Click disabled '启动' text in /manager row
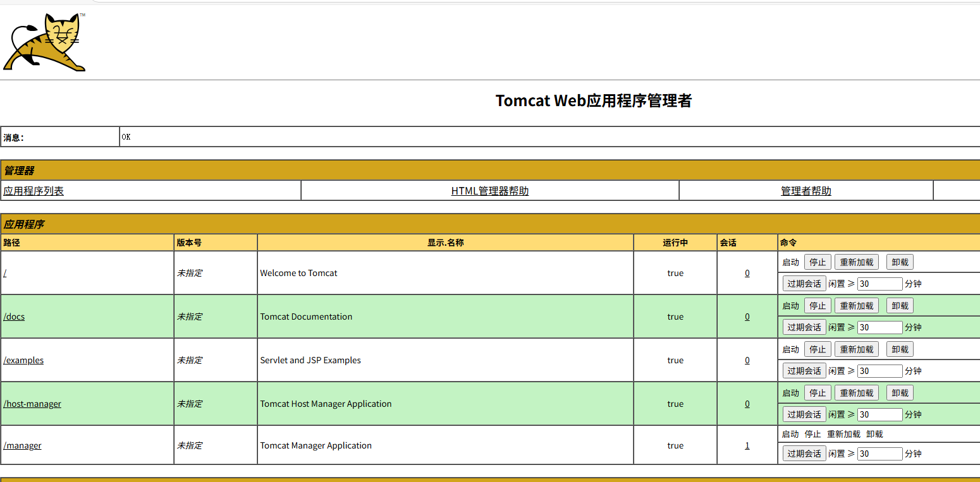The width and height of the screenshot is (980, 482). pos(790,434)
